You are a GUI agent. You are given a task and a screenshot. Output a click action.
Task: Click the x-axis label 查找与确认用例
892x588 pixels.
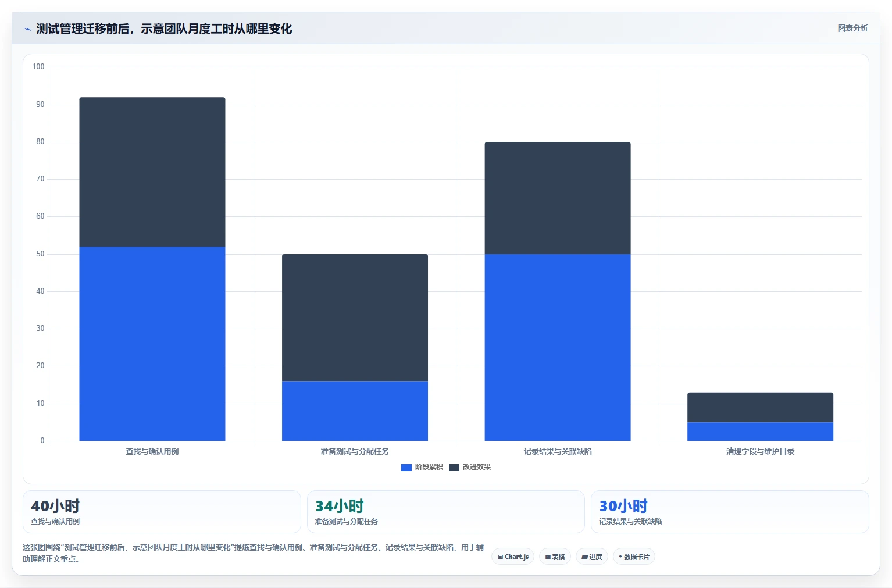[x=152, y=451]
